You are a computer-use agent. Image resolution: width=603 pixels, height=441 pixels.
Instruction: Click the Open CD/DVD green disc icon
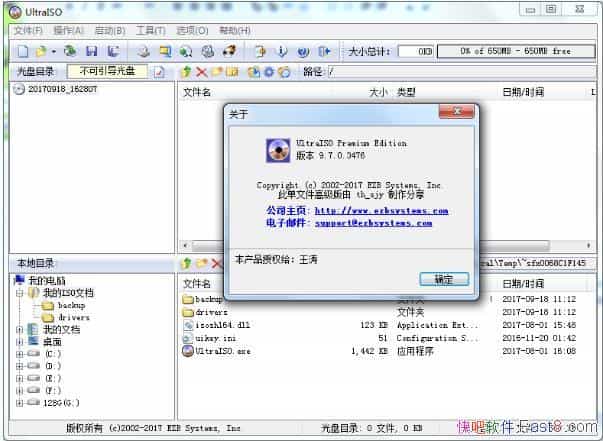pyautogui.click(x=70, y=51)
